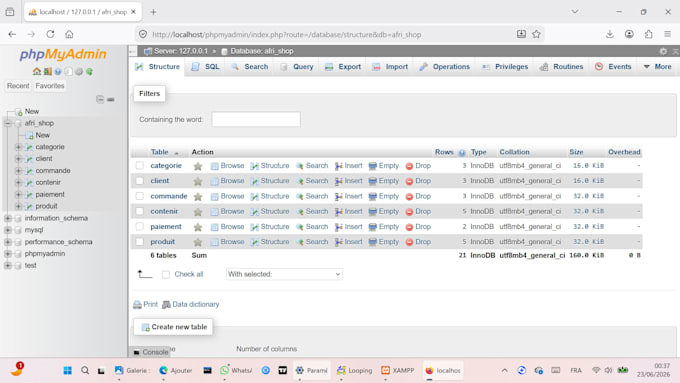This screenshot has width=680, height=383.
Task: Open taskbar search
Action: pos(85,370)
